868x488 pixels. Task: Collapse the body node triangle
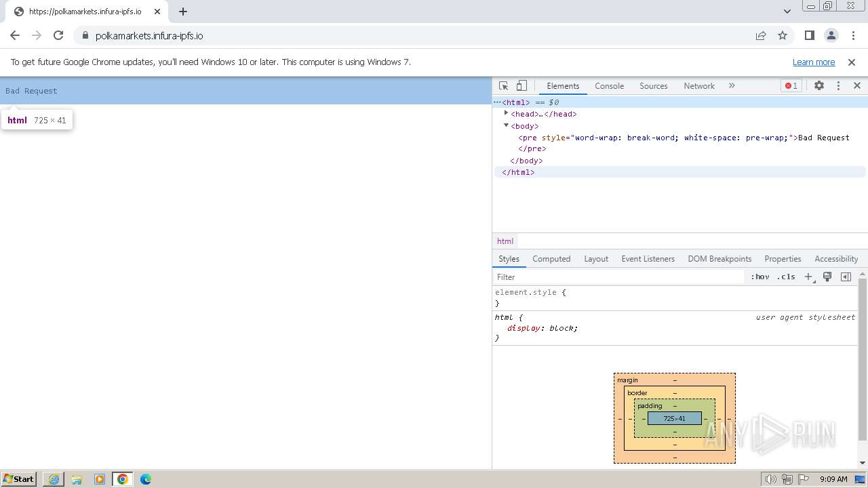(506, 125)
